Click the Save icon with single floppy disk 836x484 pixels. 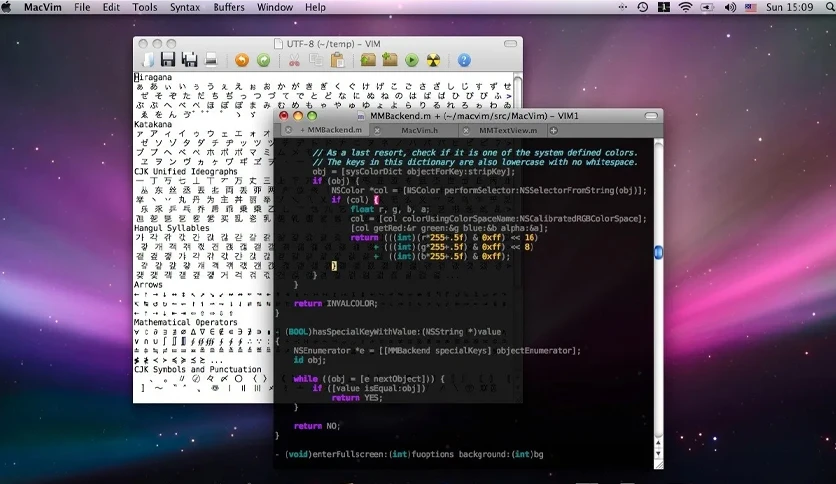pos(168,60)
